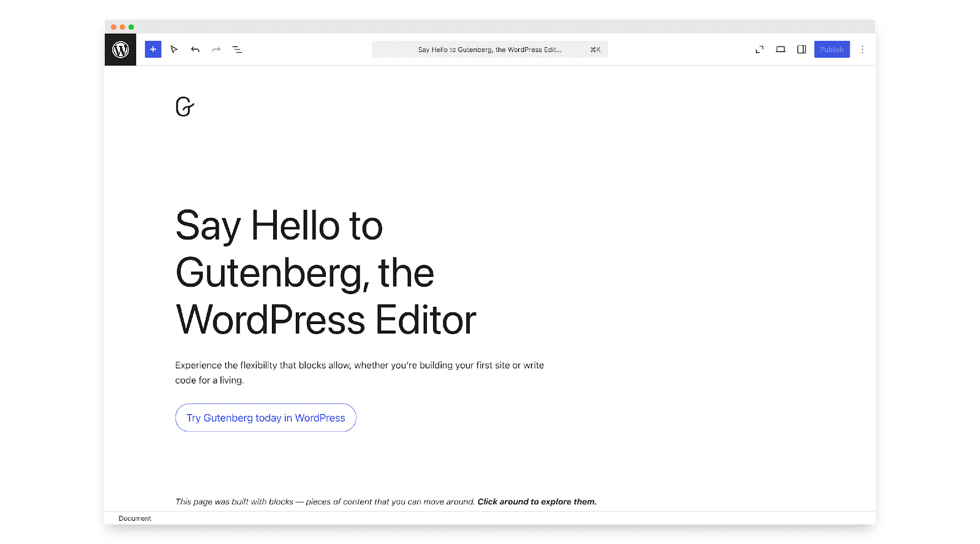Select the 'Say Hello to Gutenberg' heading
Image resolution: width=980 pixels, height=544 pixels.
click(326, 273)
